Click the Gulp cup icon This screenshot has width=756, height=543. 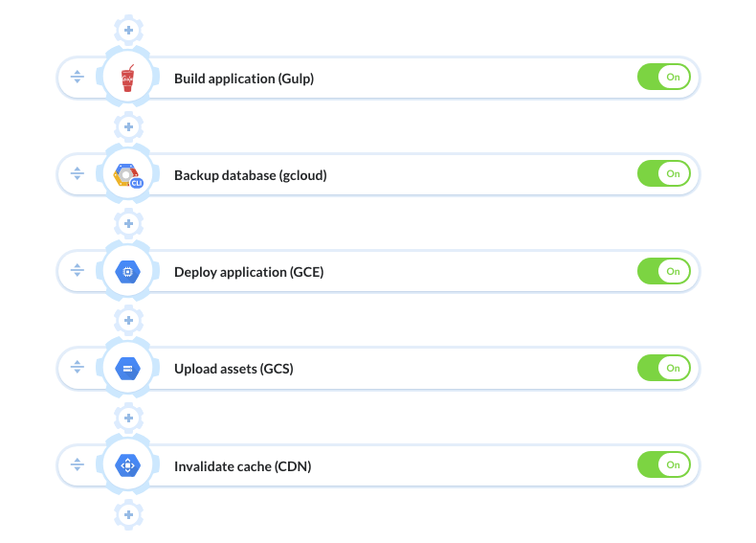tap(128, 78)
